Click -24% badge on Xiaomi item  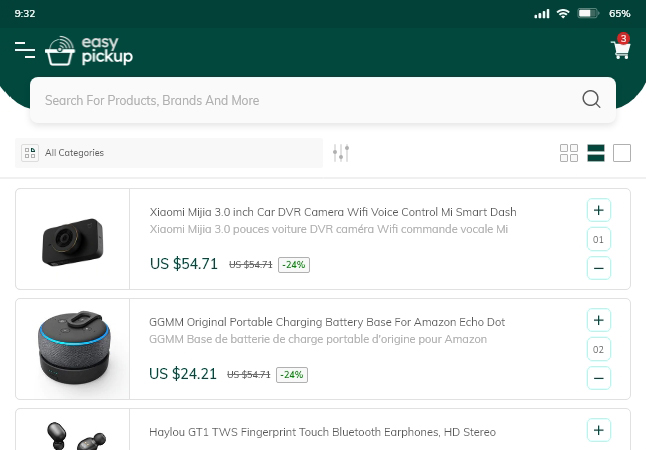point(294,265)
